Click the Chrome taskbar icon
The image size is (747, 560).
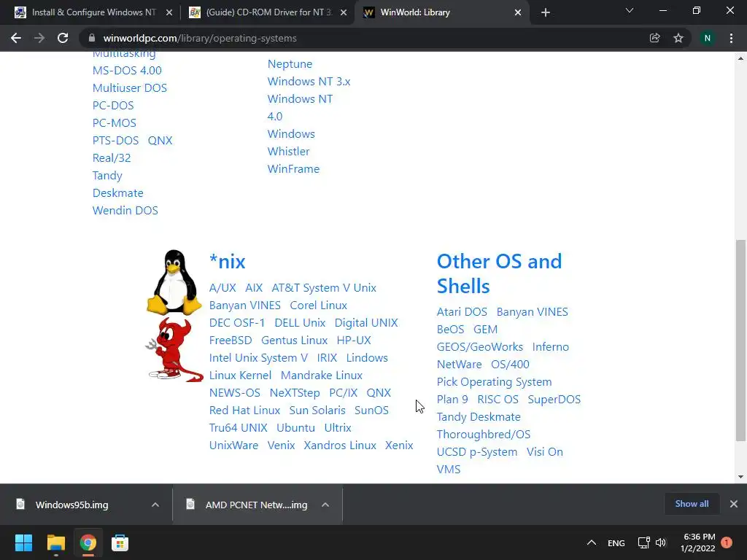(88, 542)
